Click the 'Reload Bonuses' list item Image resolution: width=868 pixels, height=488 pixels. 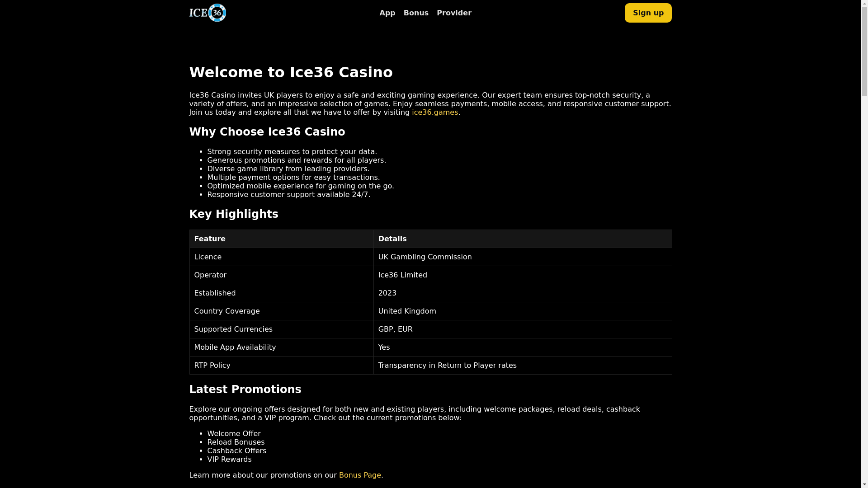tap(236, 442)
